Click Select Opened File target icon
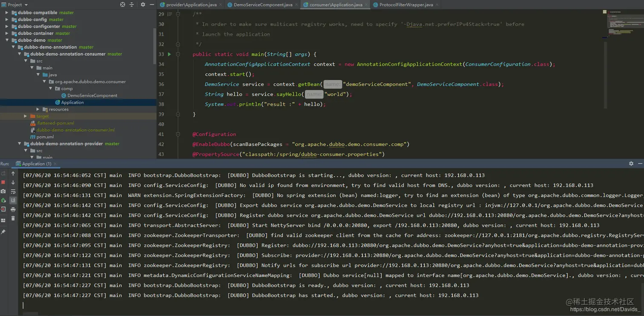644x316 pixels. click(123, 5)
